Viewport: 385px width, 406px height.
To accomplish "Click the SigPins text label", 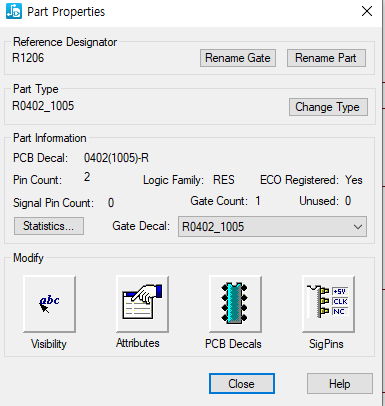I will click(x=326, y=344).
